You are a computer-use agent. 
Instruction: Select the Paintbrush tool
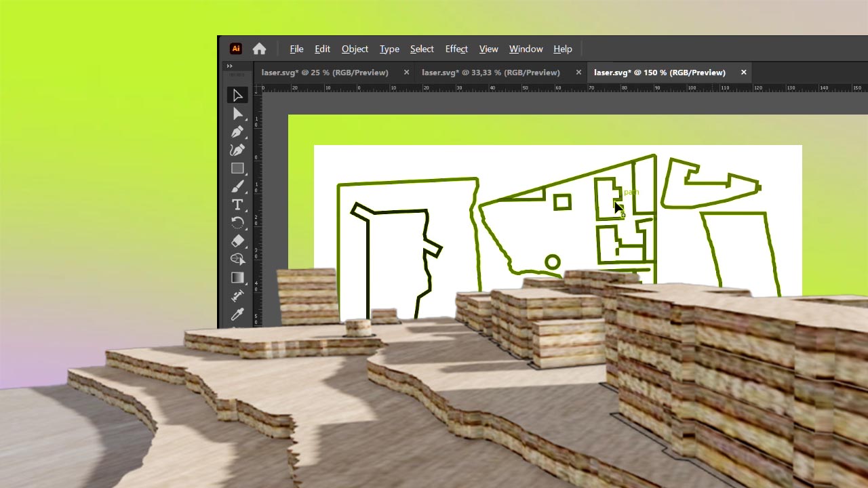click(237, 186)
